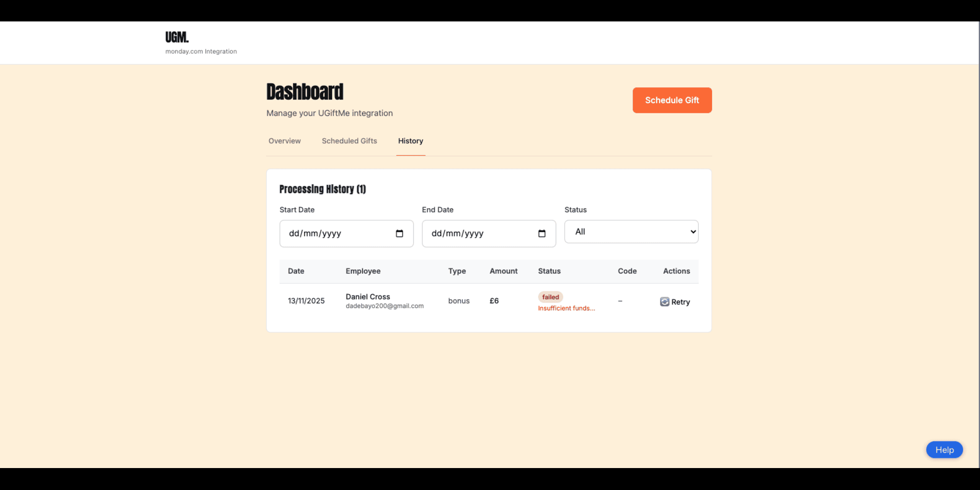
Task: Open the End Date calendar picker icon
Action: tap(542, 234)
